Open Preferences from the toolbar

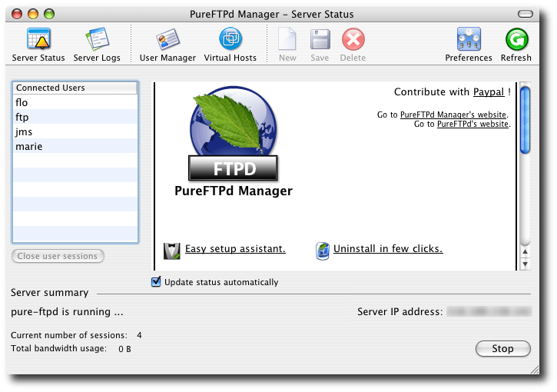pos(469,39)
